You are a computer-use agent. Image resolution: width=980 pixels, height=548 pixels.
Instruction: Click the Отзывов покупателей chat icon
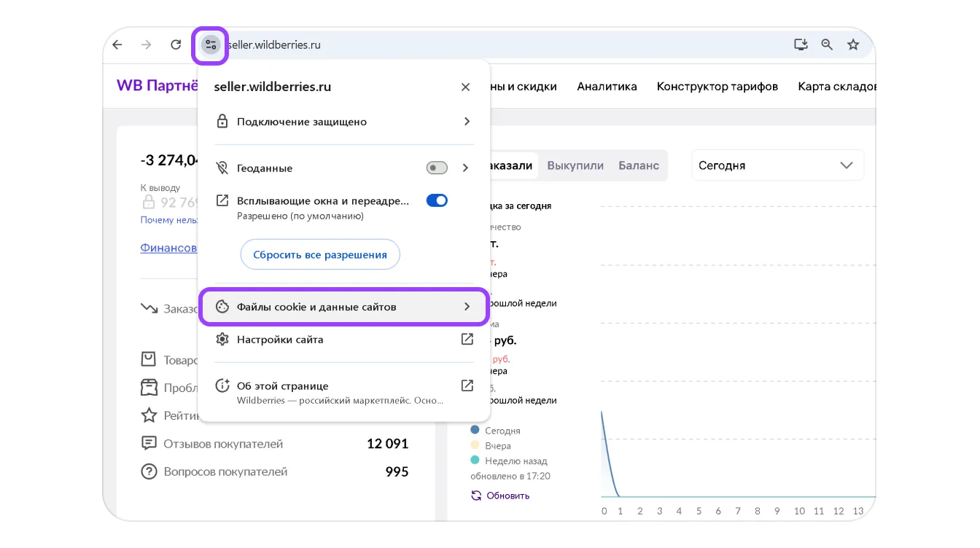click(149, 444)
